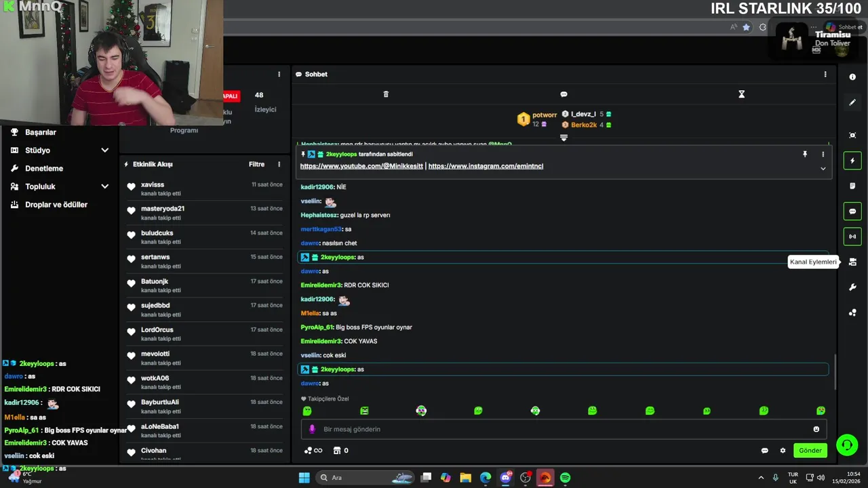Toggle the lightning bolt panel button
This screenshot has width=868, height=488.
[852, 161]
